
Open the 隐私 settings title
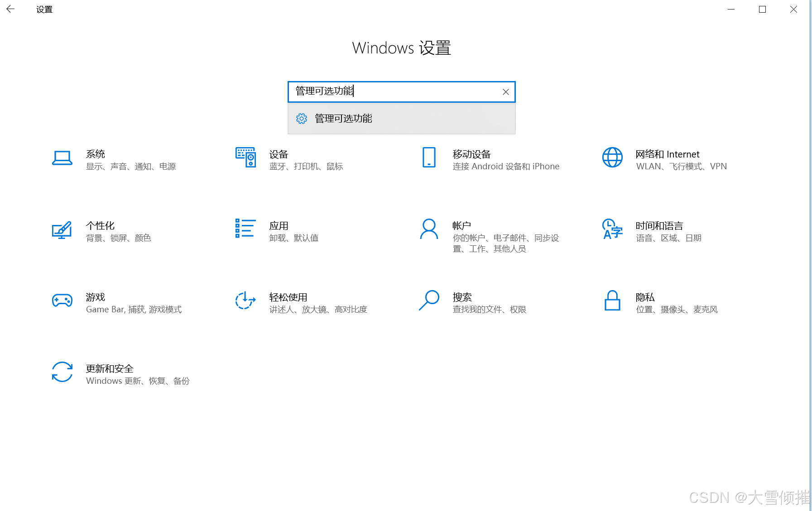[645, 297]
